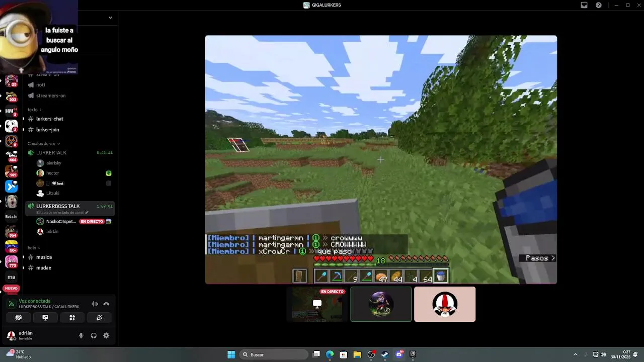Edit the channel status pencil text
This screenshot has height=362, width=644.
[62, 213]
